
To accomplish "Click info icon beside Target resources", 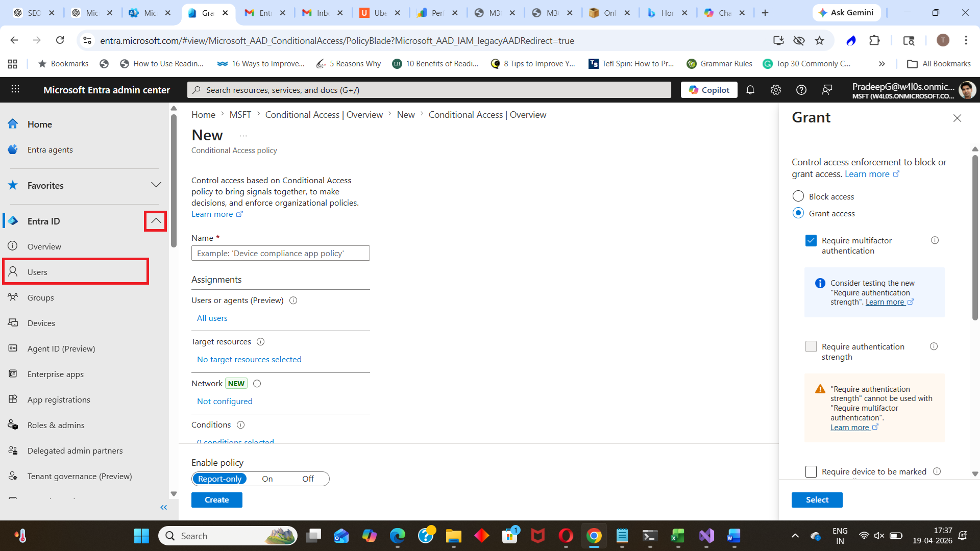I will [260, 342].
